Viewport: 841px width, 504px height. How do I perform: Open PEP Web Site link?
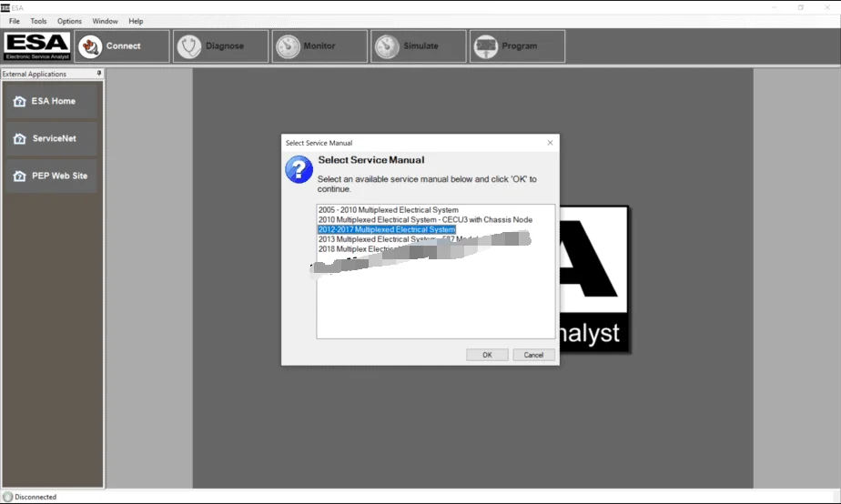pos(52,176)
